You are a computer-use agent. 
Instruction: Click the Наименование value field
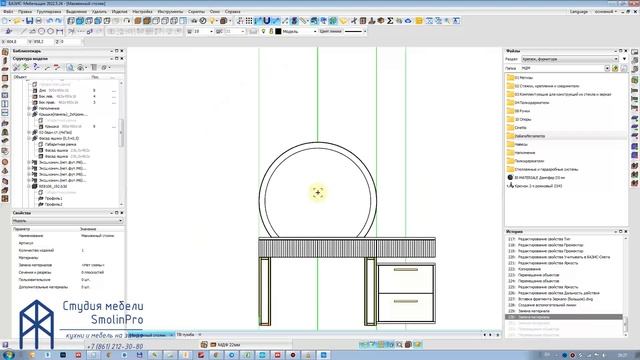click(x=98, y=236)
